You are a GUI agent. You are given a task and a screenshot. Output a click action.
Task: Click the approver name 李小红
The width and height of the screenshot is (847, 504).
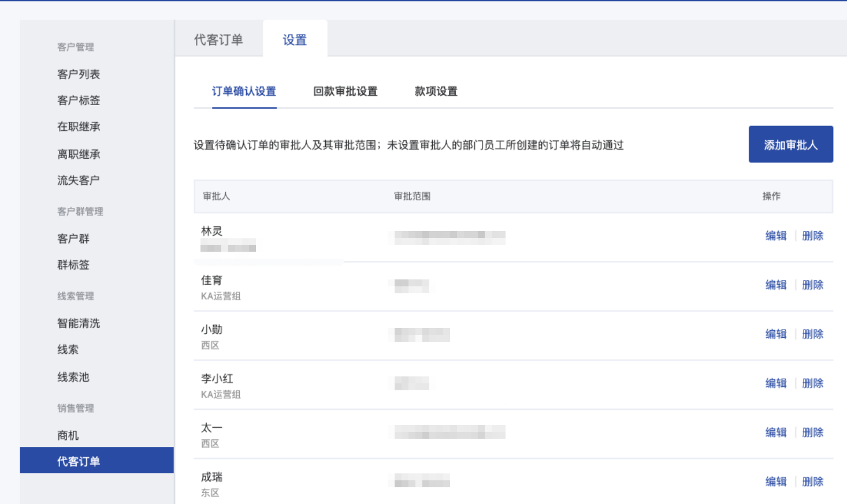(217, 378)
